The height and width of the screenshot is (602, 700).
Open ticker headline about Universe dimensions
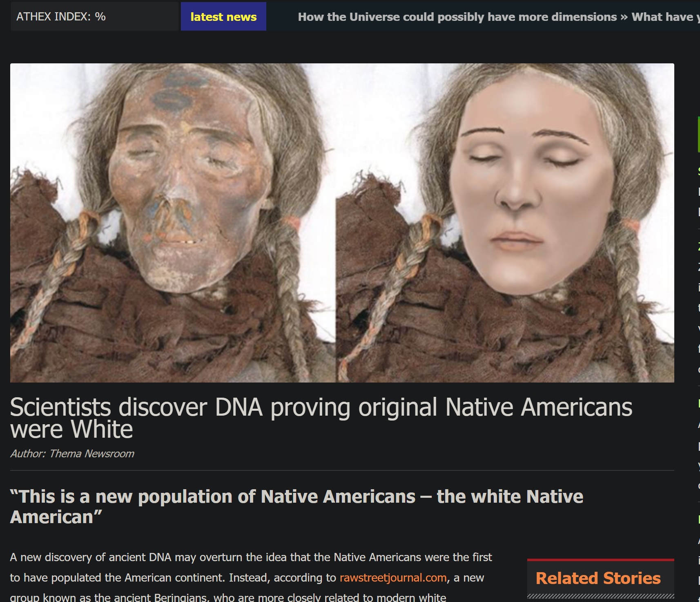(457, 17)
